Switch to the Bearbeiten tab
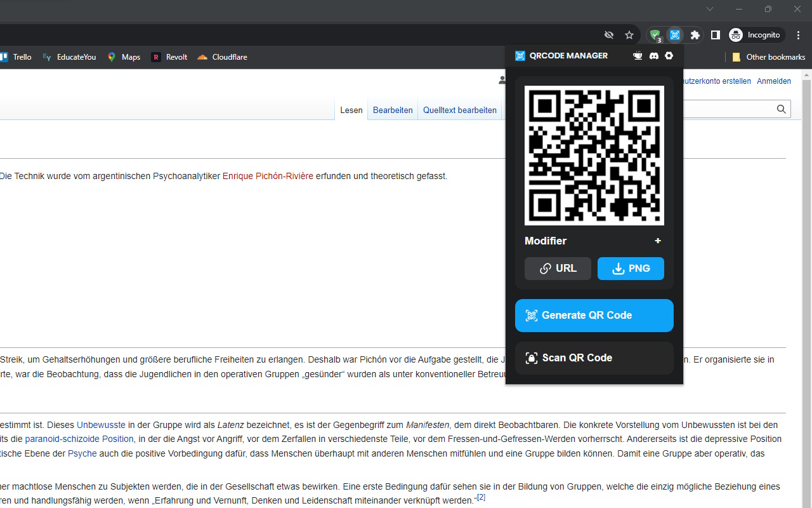This screenshot has width=812, height=508. click(x=392, y=110)
